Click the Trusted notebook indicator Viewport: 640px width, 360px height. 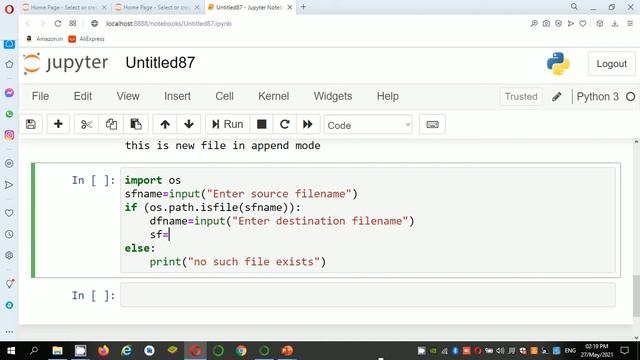pyautogui.click(x=521, y=97)
